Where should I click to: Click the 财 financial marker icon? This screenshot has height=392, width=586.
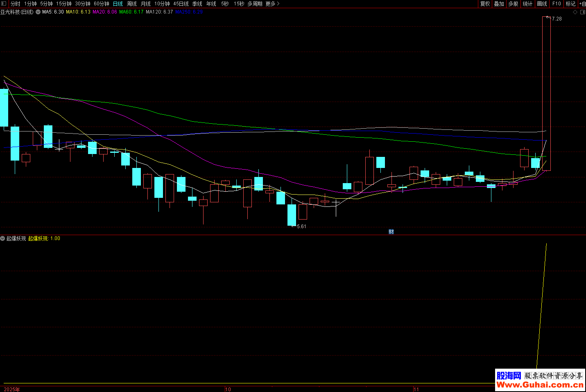pyautogui.click(x=391, y=232)
